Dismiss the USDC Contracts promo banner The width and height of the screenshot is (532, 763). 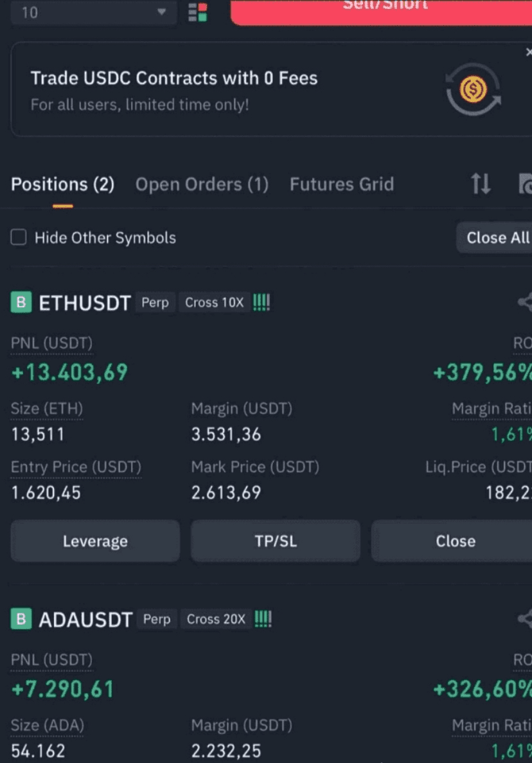[x=529, y=52]
